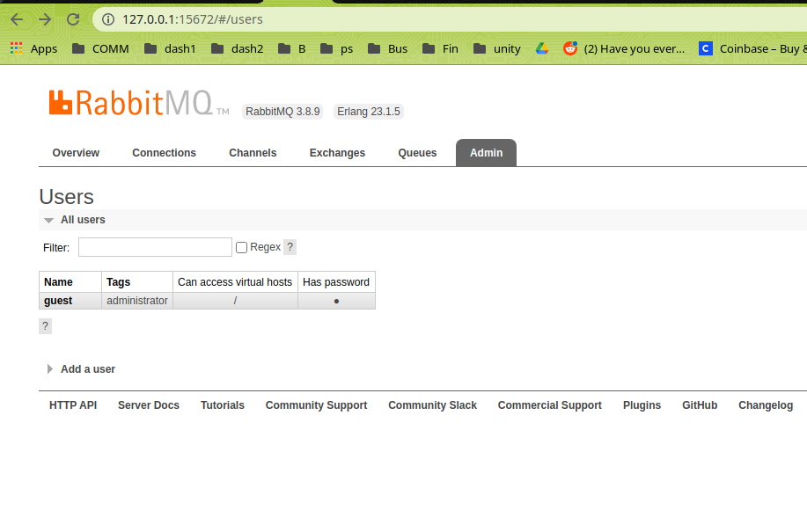Sort by Has password column header
This screenshot has height=532, width=807.
point(336,282)
